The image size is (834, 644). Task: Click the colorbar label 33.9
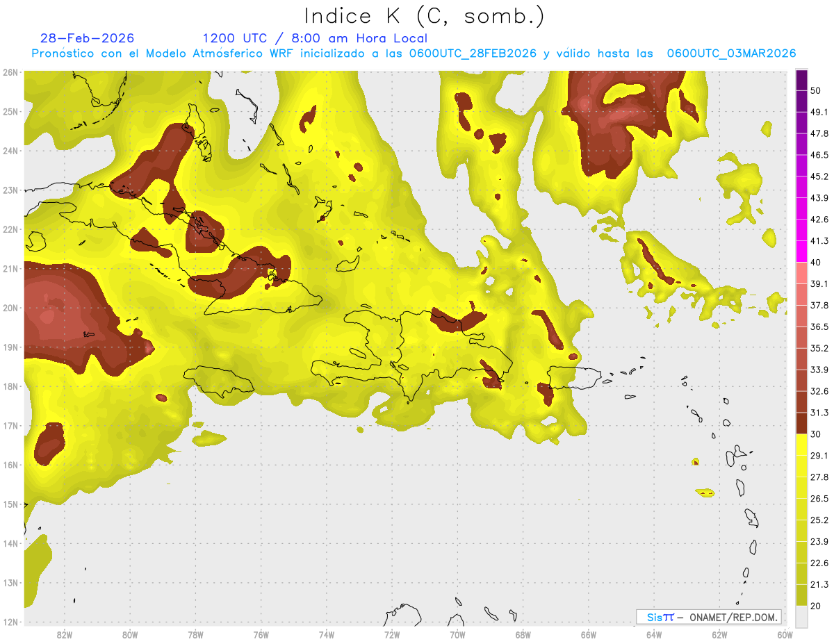coord(819,370)
